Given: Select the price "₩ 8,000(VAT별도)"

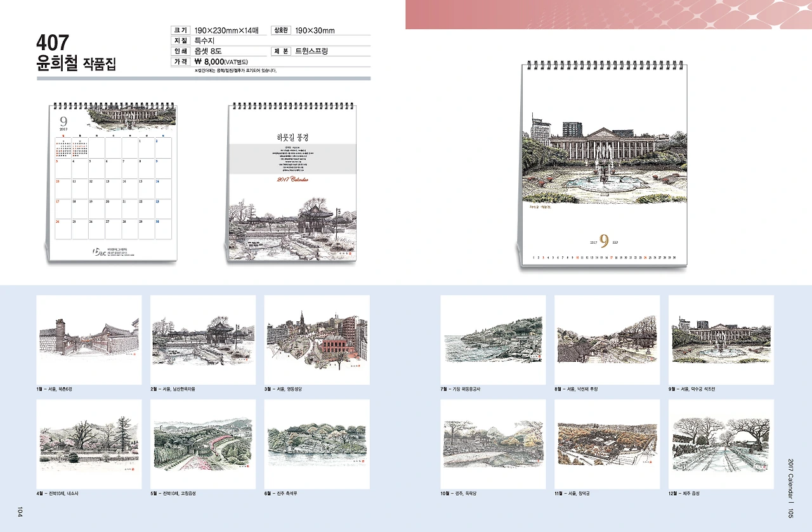Looking at the screenshot, I should click(x=221, y=62).
